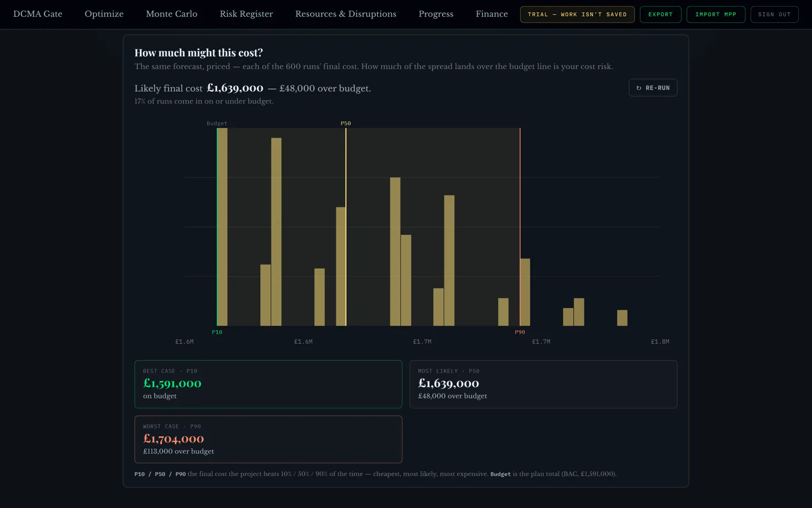Screen dimensions: 812x508
Task: Click the Budget line label on chart
Action: [x=217, y=123]
